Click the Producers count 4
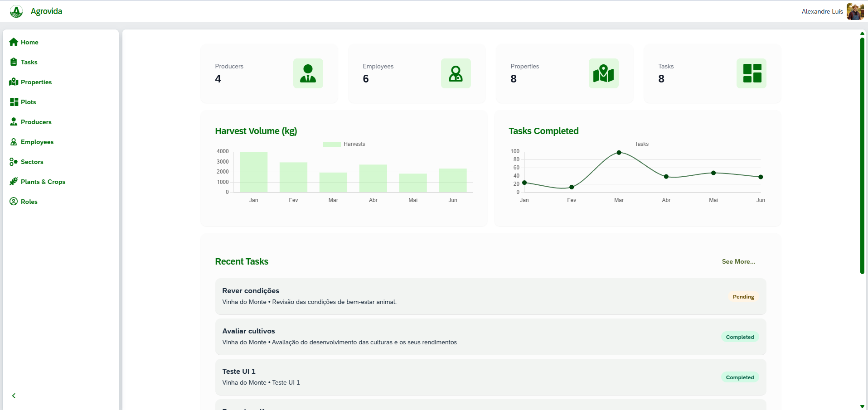 tap(218, 79)
